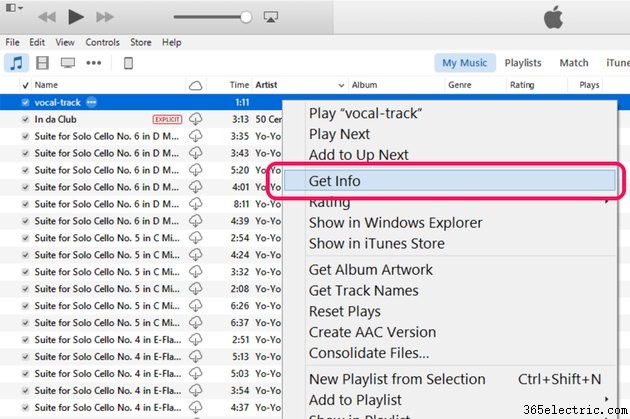Switch to the Movies library icon
630x419 pixels.
click(x=42, y=63)
